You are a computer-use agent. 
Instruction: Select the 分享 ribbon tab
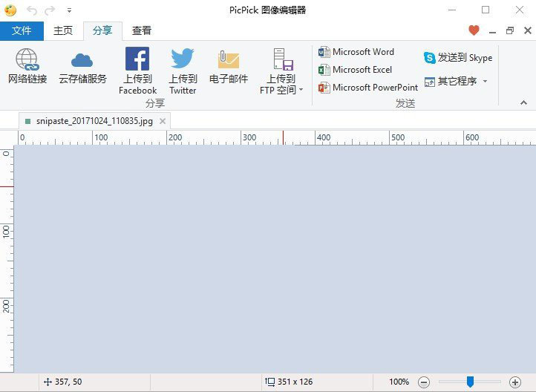[x=102, y=30]
